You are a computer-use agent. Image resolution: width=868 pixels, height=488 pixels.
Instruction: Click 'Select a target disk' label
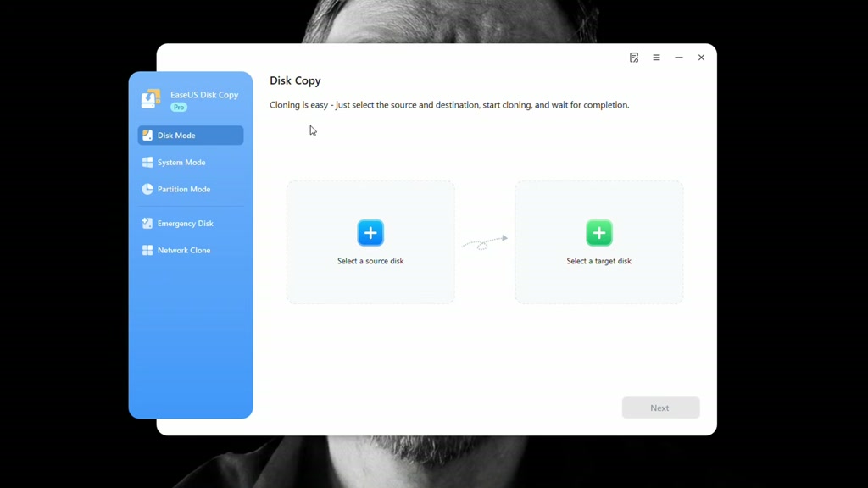599,261
